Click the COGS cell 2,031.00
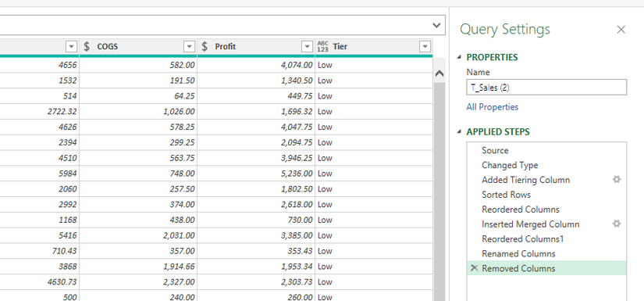 [x=138, y=235]
